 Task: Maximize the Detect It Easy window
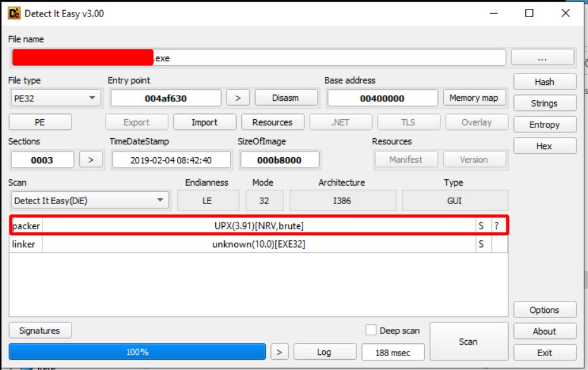(x=529, y=13)
